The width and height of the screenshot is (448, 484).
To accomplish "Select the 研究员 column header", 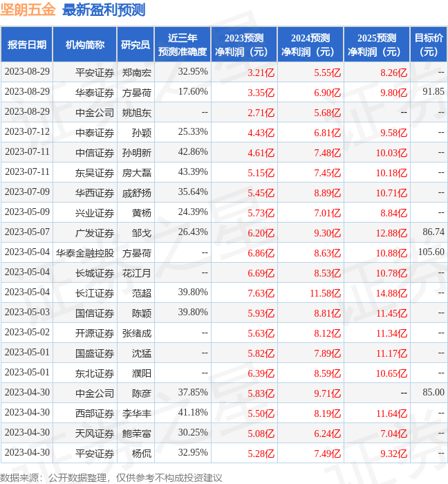I will coord(136,44).
